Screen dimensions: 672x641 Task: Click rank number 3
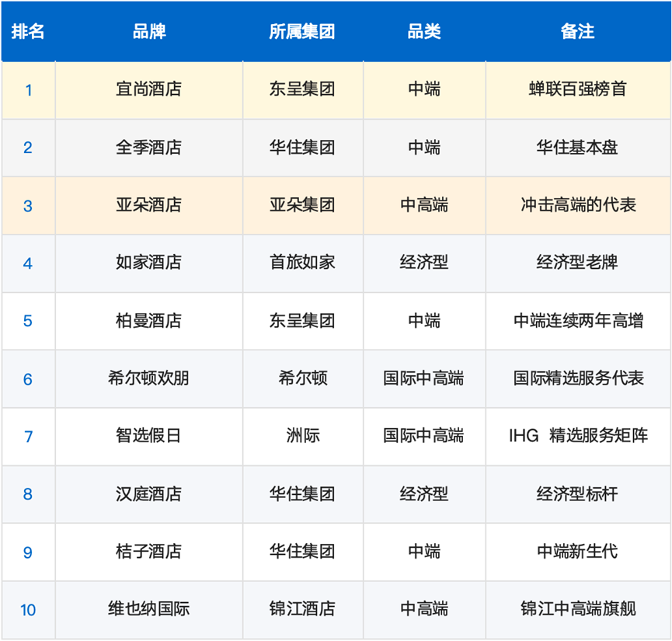[x=28, y=206]
